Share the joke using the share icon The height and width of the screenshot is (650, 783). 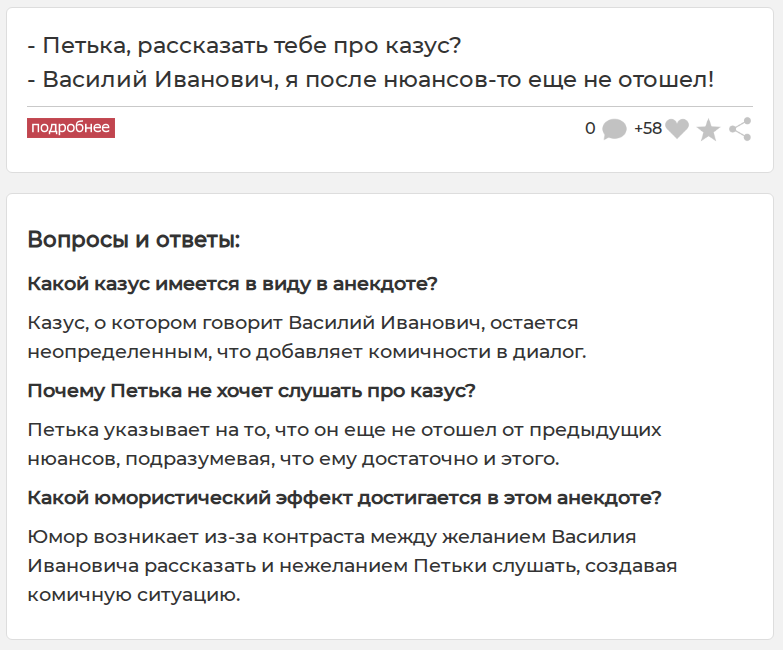point(740,129)
